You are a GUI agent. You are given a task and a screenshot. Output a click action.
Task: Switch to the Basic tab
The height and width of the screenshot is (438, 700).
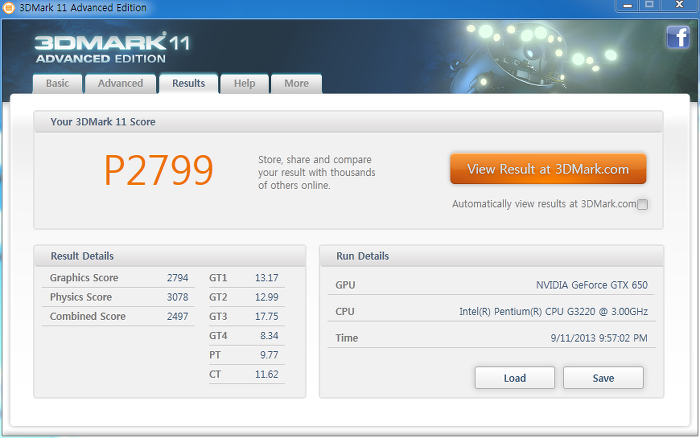[x=58, y=83]
